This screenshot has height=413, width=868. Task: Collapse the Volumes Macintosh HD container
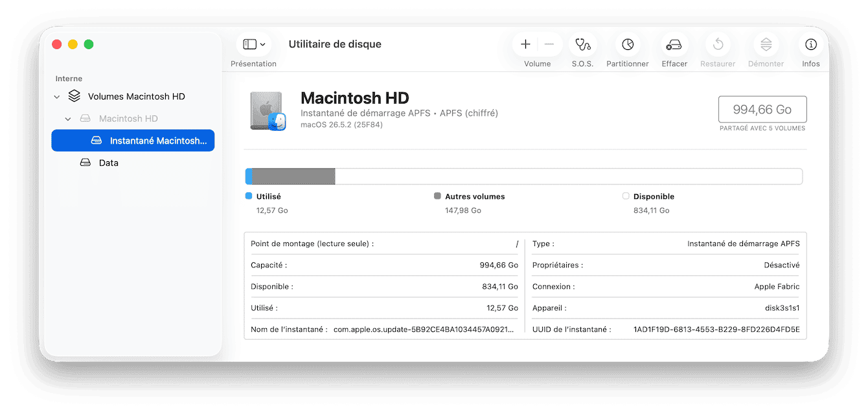pyautogui.click(x=57, y=96)
